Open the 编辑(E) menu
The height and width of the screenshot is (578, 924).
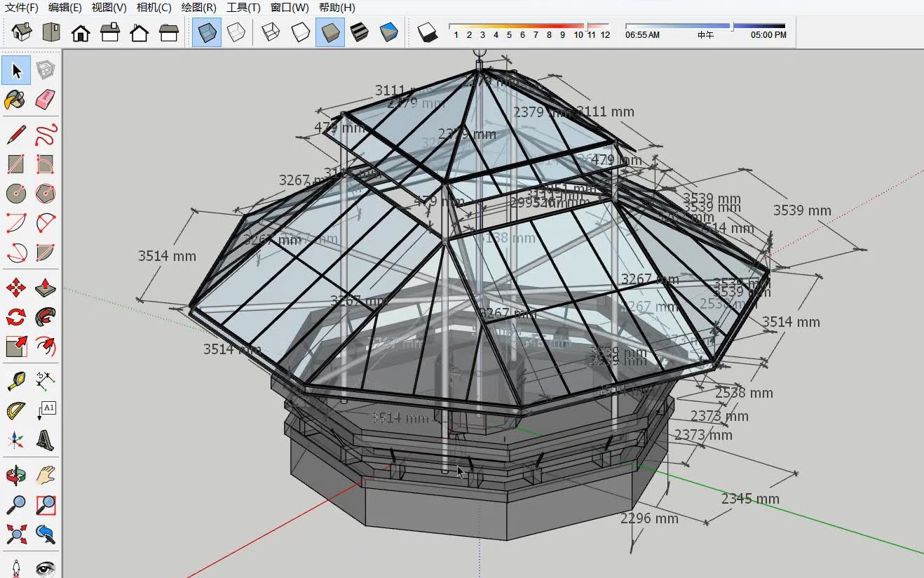pos(65,8)
